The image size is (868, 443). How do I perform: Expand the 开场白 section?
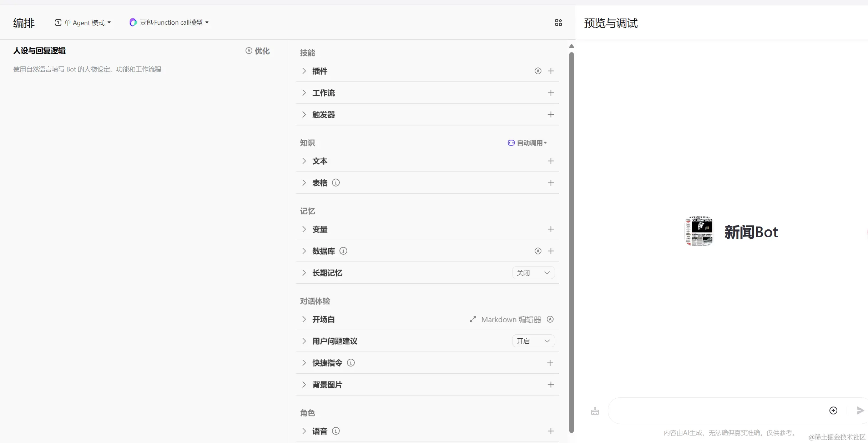pos(304,319)
